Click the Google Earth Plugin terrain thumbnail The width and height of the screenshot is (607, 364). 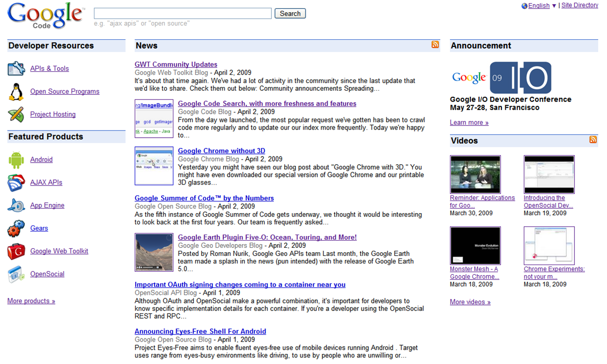tap(154, 252)
